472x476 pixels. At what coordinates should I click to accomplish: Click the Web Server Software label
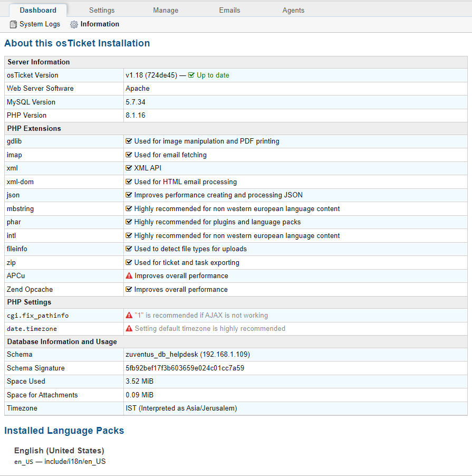[x=40, y=88]
